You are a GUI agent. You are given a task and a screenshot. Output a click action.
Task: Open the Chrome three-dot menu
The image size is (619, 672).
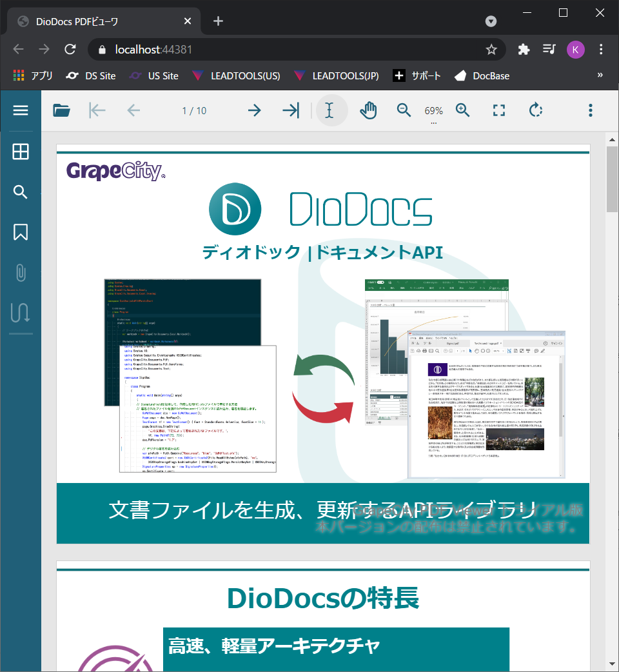click(x=601, y=50)
